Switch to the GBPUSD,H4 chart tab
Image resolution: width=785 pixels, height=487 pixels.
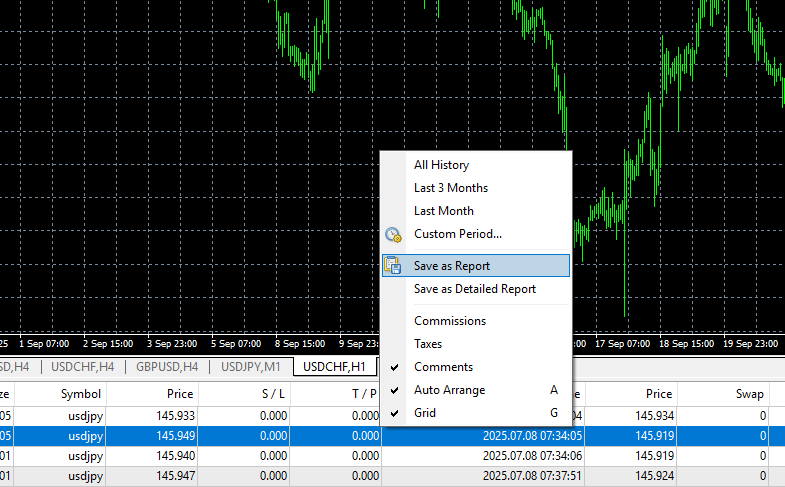pyautogui.click(x=167, y=367)
